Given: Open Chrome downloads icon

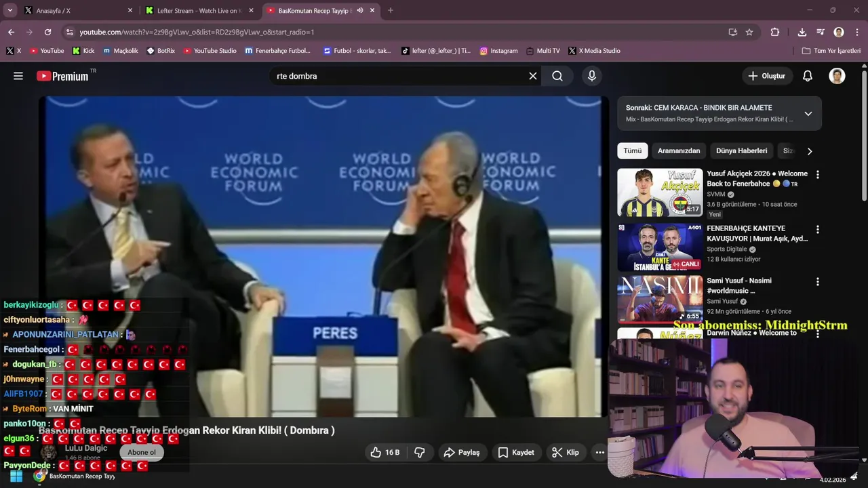Looking at the screenshot, I should coord(802,32).
